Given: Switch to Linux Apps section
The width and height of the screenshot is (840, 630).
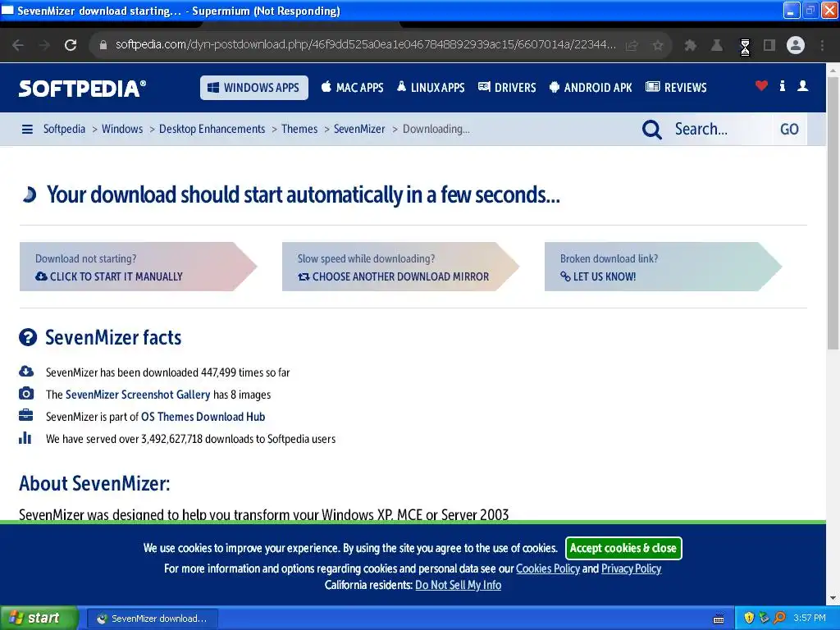Looking at the screenshot, I should click(x=431, y=87).
